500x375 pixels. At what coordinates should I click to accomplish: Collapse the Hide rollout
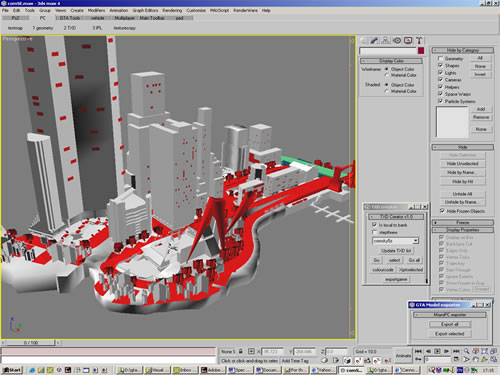coord(463,147)
